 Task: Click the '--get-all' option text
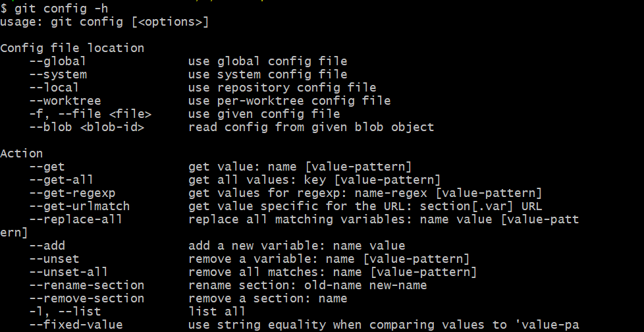(61, 180)
